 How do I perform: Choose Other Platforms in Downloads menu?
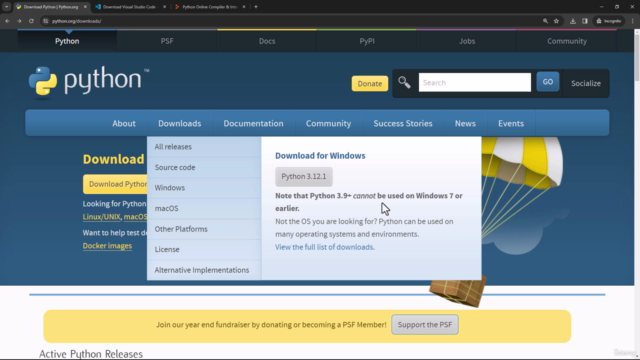pyautogui.click(x=204, y=229)
